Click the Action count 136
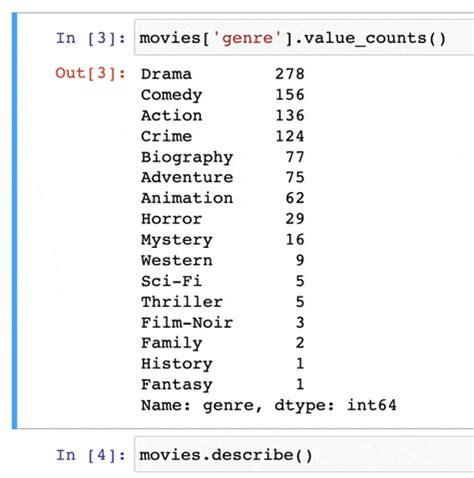The image size is (474, 478). point(290,115)
